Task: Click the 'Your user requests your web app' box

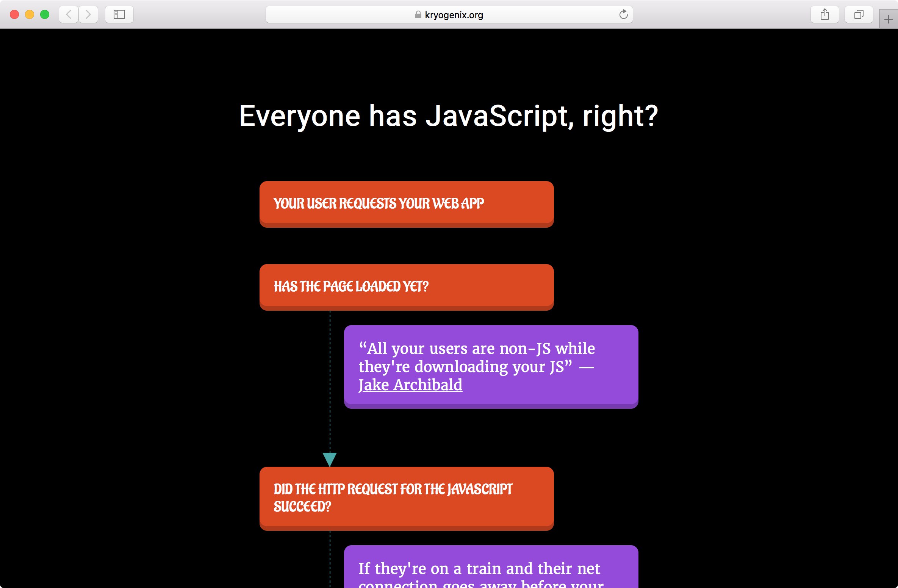Action: 407,204
